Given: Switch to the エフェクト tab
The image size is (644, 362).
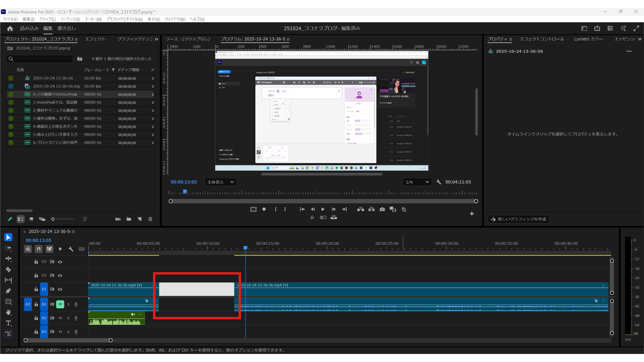Looking at the screenshot, I should [x=95, y=39].
